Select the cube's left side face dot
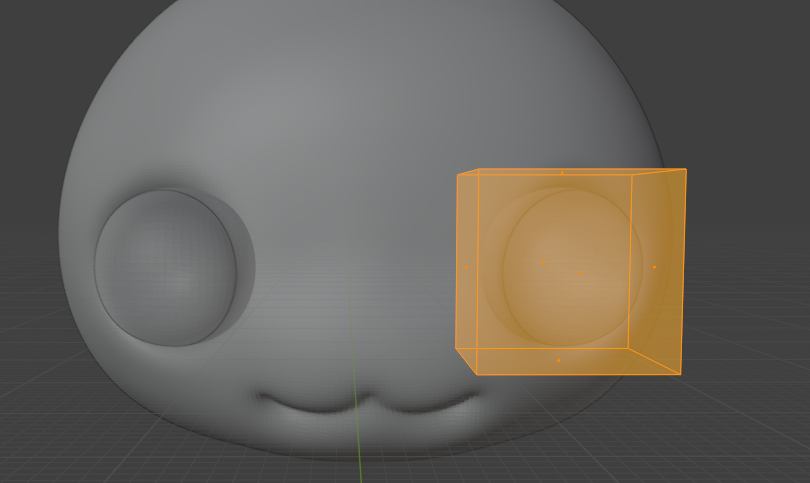This screenshot has width=810, height=483. pyautogui.click(x=466, y=267)
